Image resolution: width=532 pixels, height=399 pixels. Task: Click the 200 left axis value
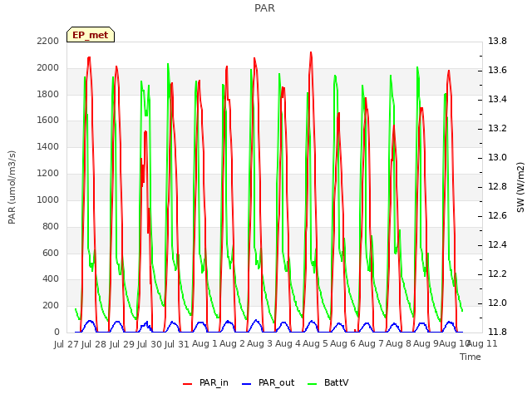coord(51,306)
